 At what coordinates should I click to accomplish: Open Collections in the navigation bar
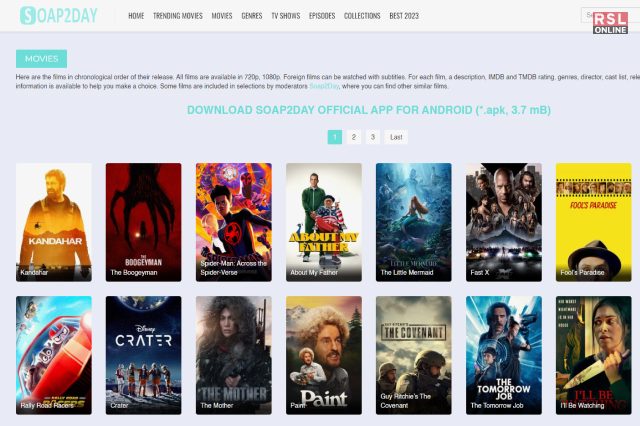point(362,16)
